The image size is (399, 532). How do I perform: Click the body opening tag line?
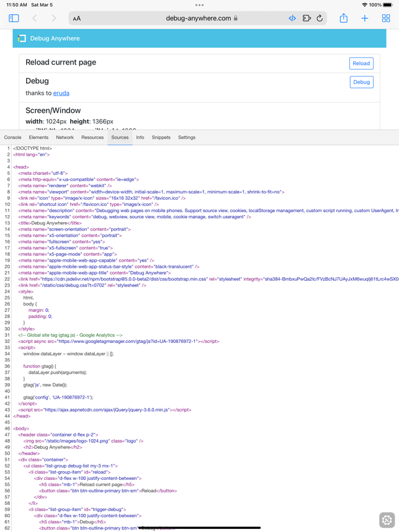(x=21, y=428)
